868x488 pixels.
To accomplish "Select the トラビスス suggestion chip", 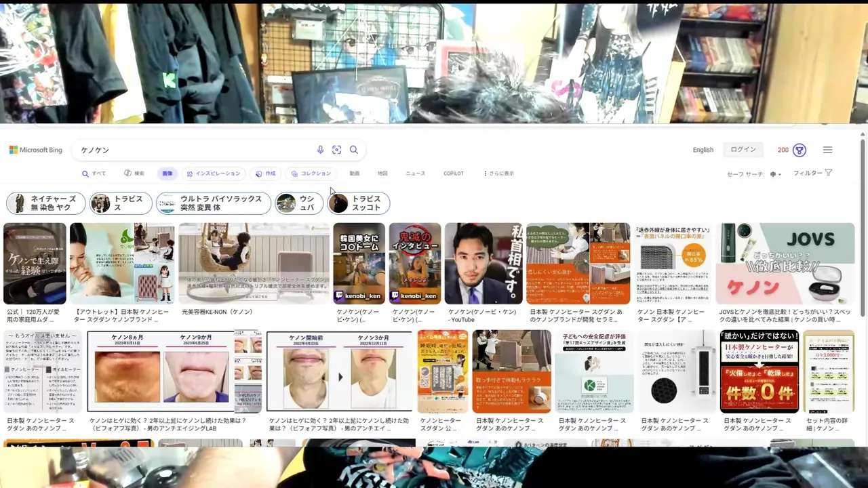I will click(x=121, y=203).
